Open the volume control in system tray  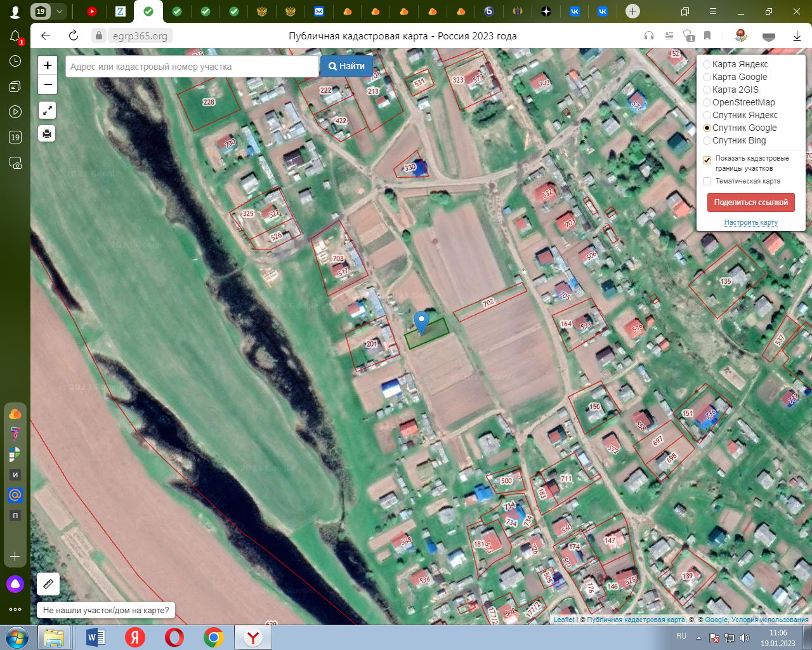[745, 638]
